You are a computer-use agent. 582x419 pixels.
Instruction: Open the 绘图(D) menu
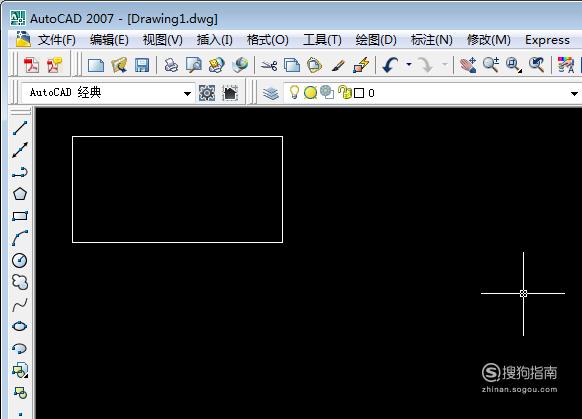click(376, 40)
